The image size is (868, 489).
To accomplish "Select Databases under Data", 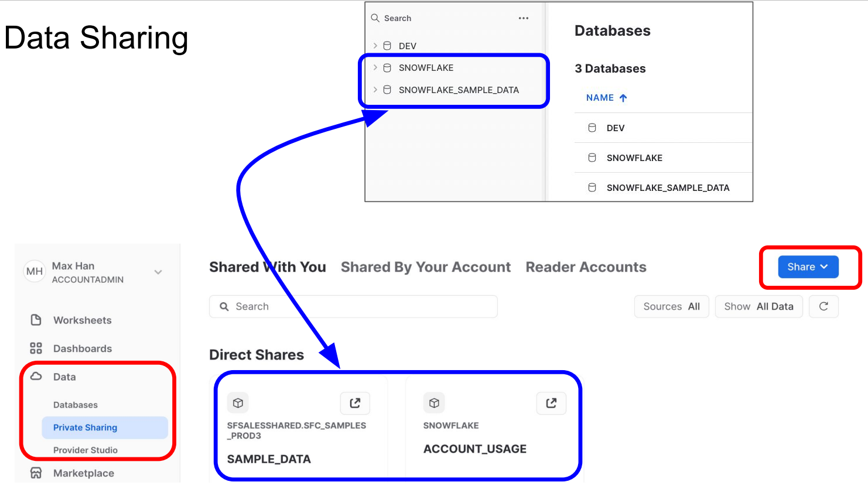I will [76, 405].
